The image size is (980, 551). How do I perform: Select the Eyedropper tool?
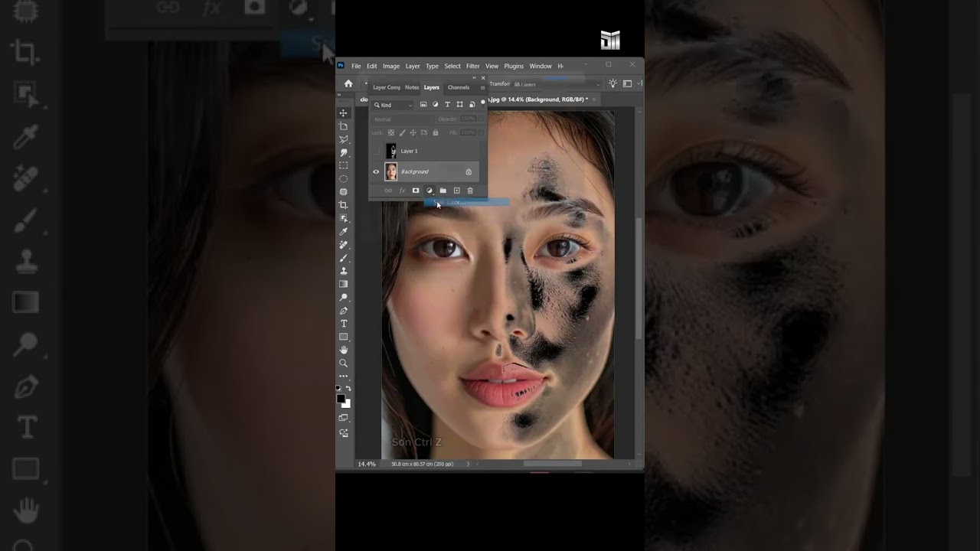344,231
